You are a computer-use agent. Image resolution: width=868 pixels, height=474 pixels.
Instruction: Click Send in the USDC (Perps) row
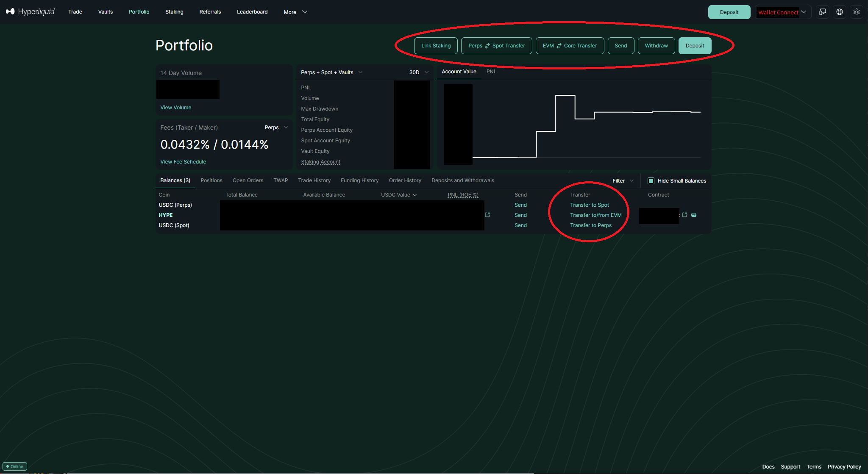point(520,205)
